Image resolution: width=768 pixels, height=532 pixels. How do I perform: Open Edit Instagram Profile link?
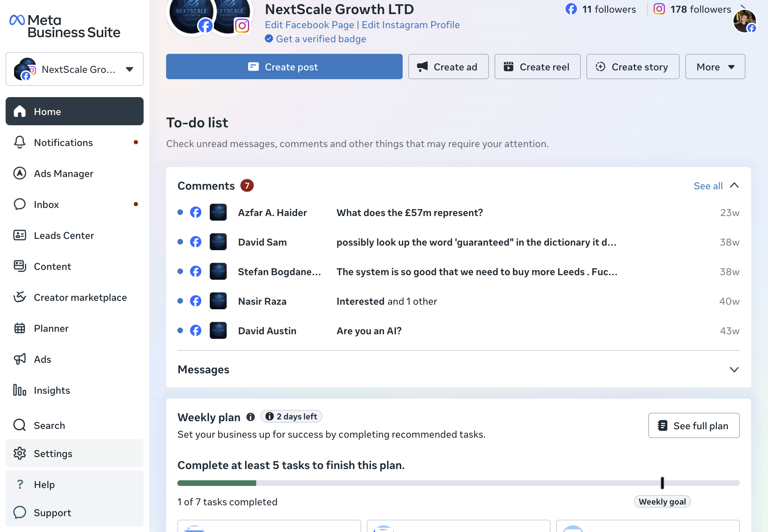pyautogui.click(x=411, y=25)
